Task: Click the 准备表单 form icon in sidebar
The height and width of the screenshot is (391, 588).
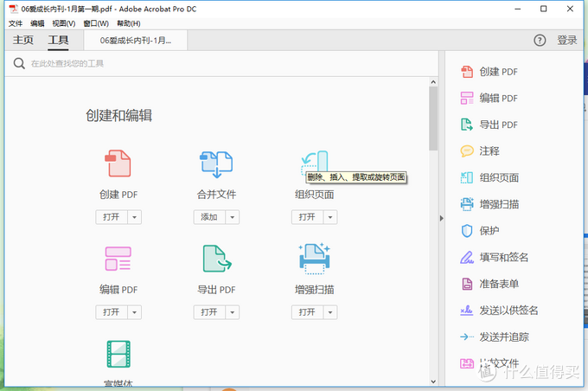Action: (467, 284)
